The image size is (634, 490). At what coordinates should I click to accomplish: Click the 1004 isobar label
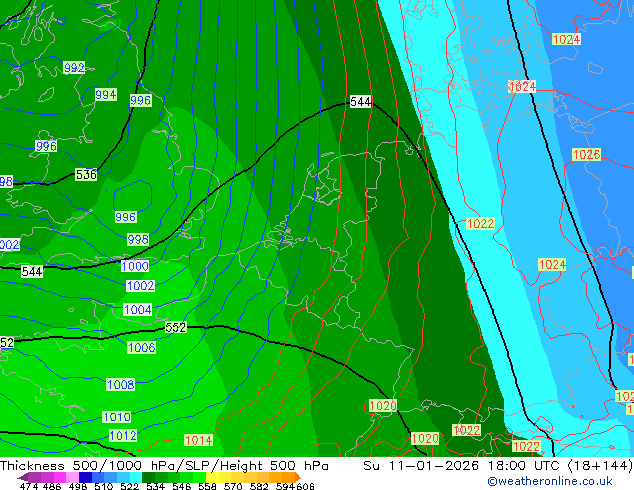coord(138,310)
